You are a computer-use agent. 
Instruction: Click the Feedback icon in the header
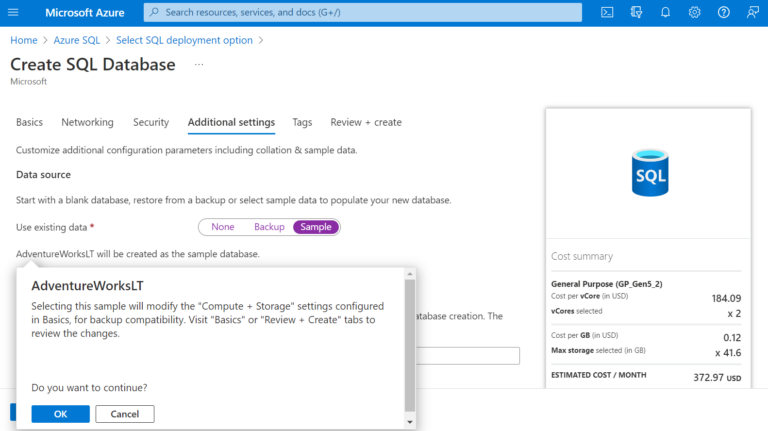[752, 12]
